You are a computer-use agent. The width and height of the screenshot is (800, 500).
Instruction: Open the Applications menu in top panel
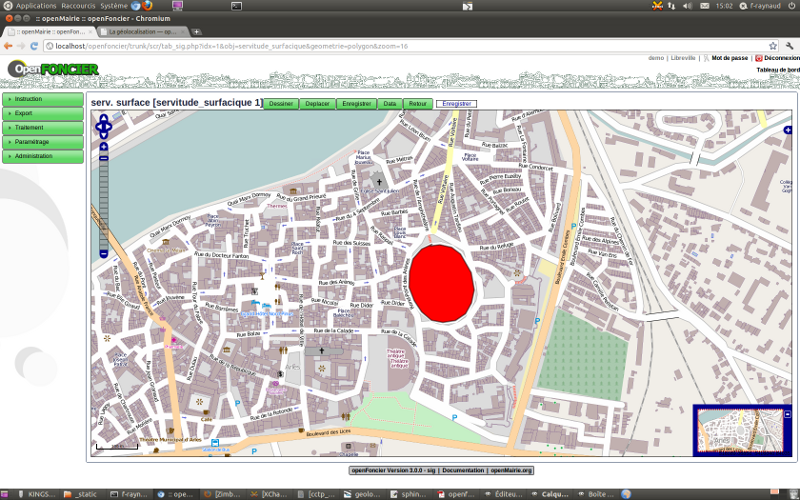click(x=36, y=6)
